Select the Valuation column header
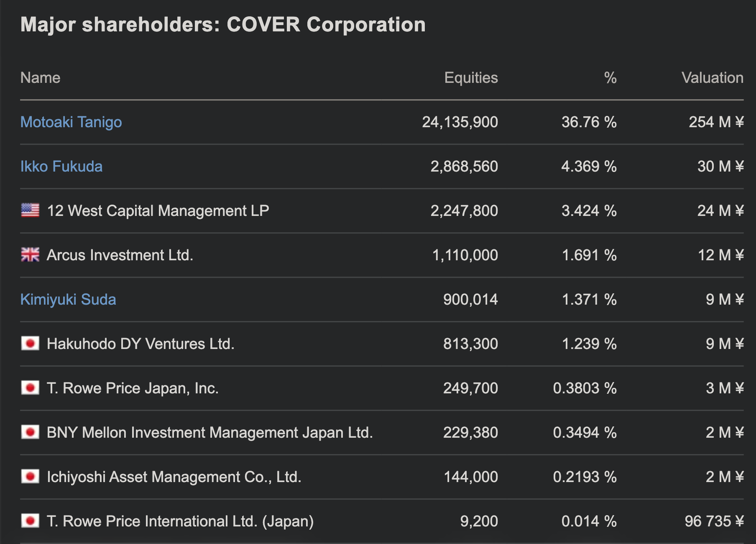 pos(713,78)
